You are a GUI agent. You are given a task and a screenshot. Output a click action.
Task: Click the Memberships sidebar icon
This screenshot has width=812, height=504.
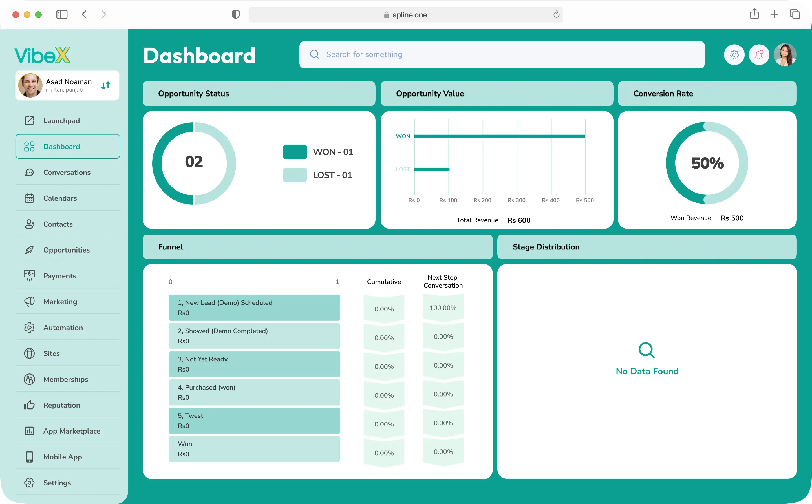pyautogui.click(x=29, y=379)
